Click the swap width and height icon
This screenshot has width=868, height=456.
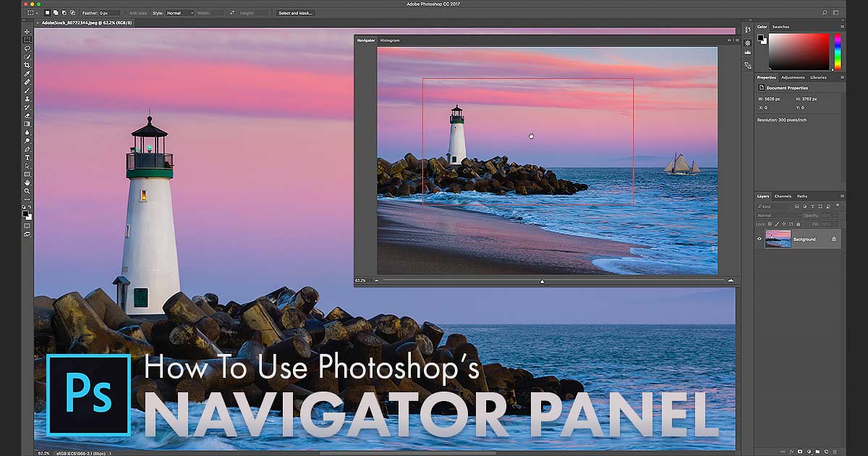click(x=232, y=13)
